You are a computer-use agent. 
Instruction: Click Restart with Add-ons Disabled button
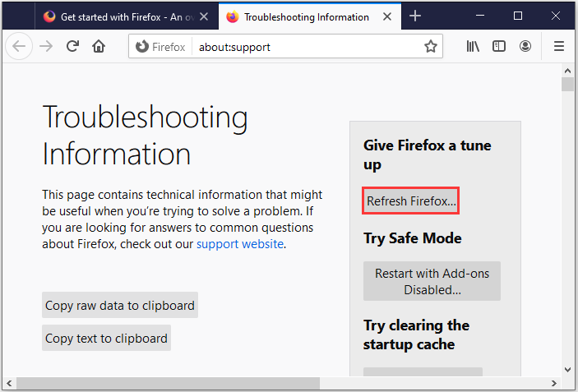pyautogui.click(x=432, y=282)
